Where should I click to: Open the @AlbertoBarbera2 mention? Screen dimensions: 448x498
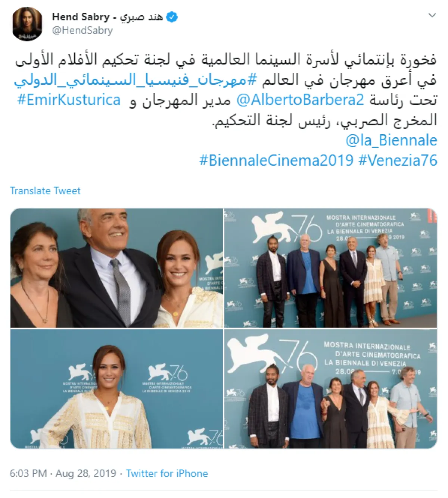pos(300,100)
